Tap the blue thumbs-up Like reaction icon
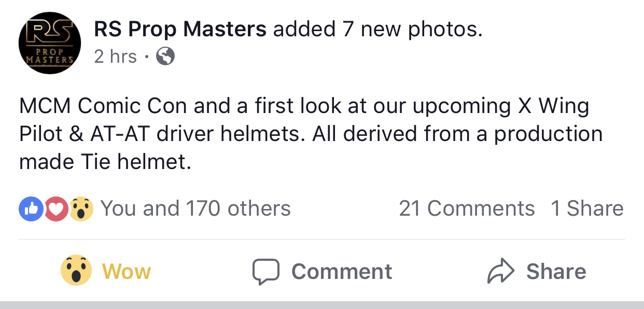This screenshot has height=309, width=644. 29,208
